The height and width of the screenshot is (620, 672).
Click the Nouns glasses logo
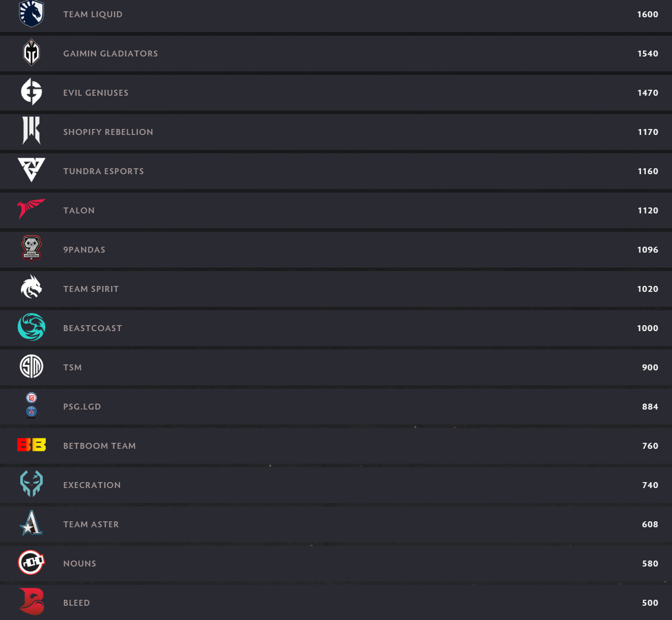click(x=31, y=562)
